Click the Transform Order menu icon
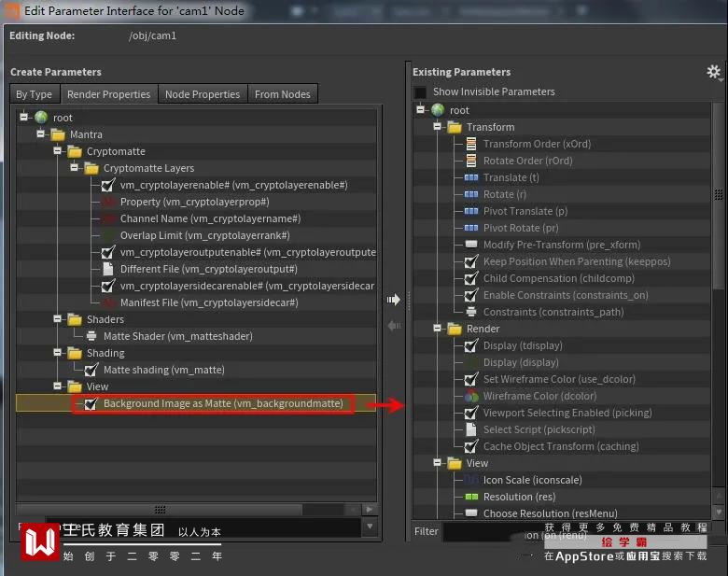The image size is (728, 576). [471, 144]
